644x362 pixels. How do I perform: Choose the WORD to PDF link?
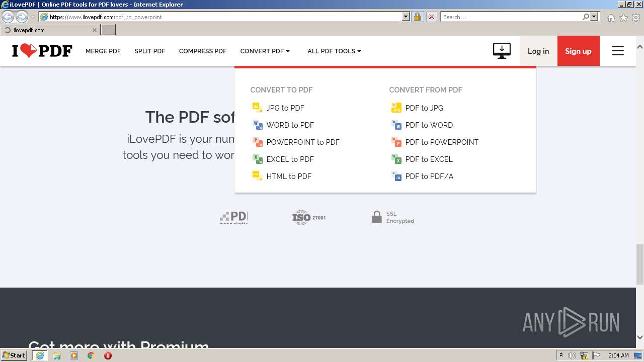pyautogui.click(x=290, y=125)
